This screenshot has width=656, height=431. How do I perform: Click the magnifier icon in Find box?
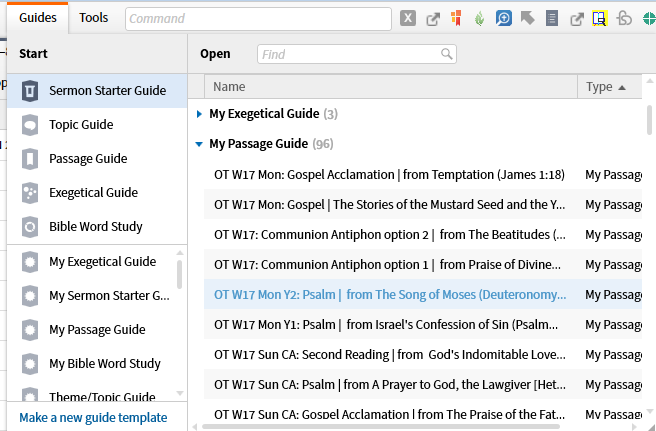(447, 54)
